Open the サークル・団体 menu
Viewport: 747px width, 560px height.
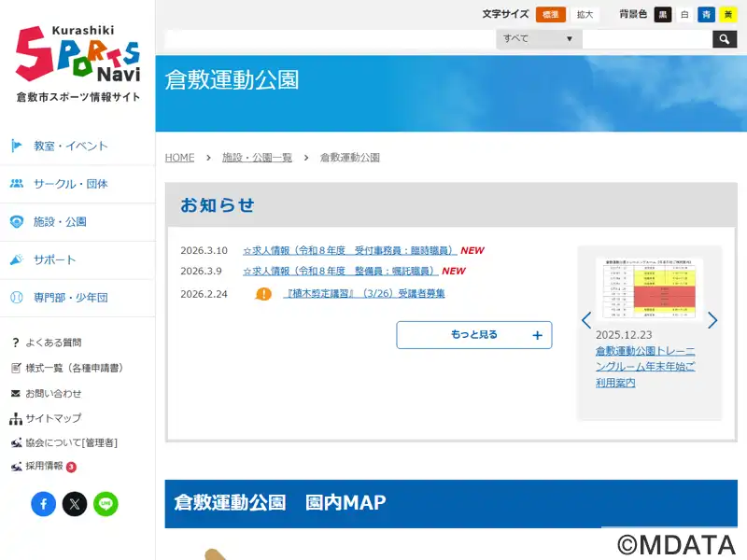coord(70,184)
